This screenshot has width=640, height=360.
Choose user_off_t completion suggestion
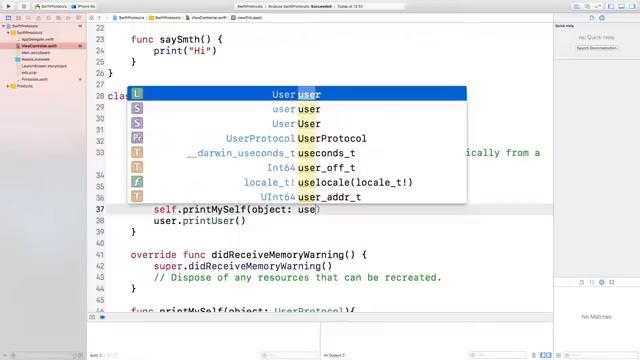point(297,167)
